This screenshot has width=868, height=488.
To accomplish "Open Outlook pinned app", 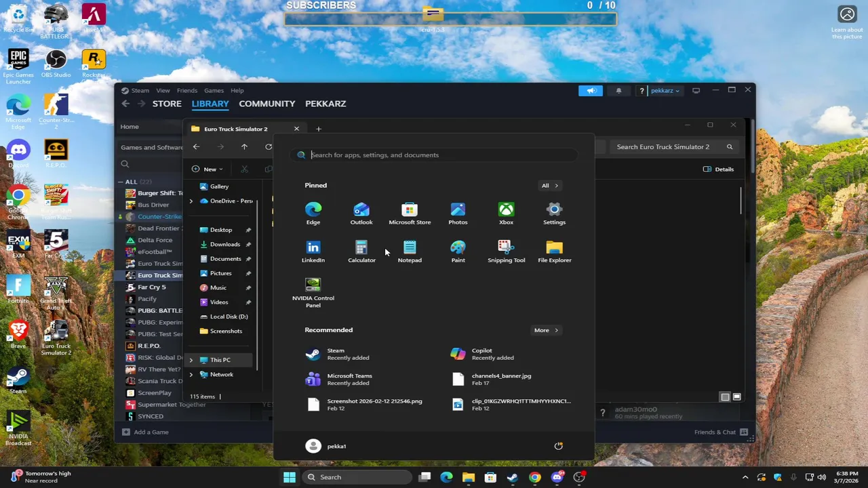I will 361,213.
